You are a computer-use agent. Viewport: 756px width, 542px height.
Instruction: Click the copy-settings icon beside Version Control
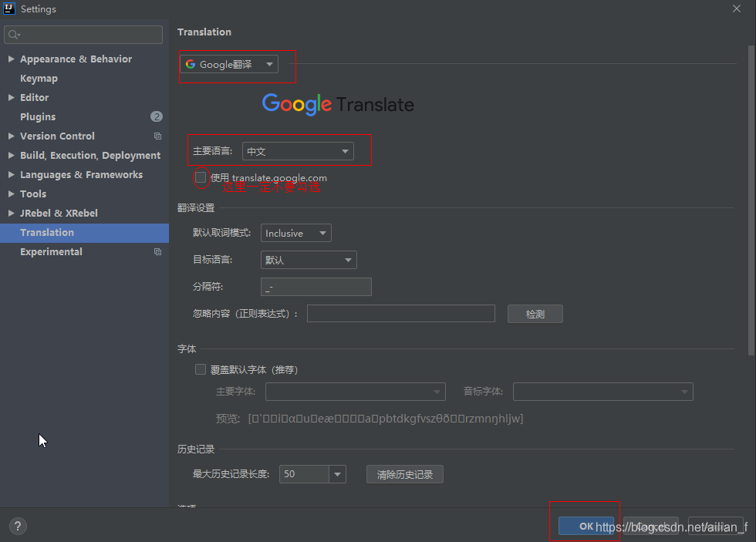point(157,136)
